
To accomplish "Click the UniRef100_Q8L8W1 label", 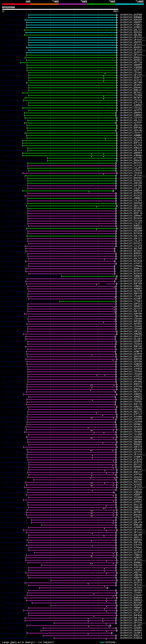I will [131, 35].
